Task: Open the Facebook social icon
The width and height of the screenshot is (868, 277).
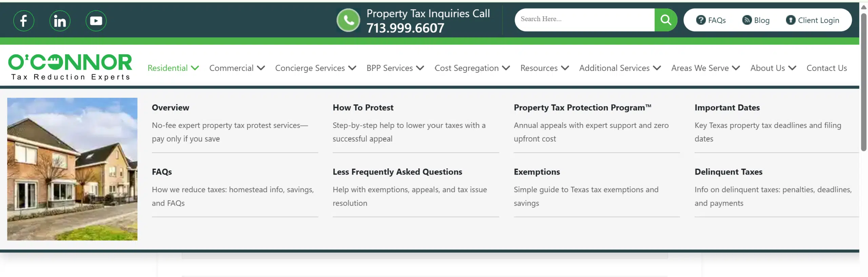Action: pyautogui.click(x=24, y=21)
